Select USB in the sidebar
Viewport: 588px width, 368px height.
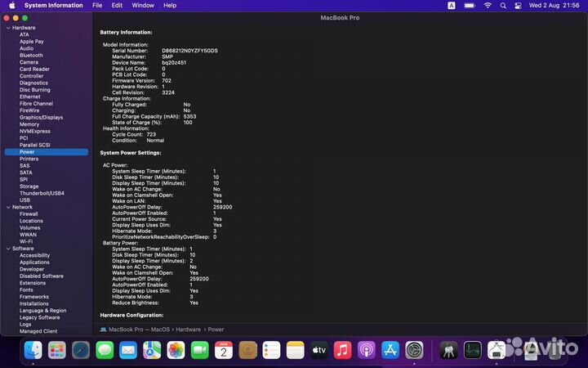point(24,200)
